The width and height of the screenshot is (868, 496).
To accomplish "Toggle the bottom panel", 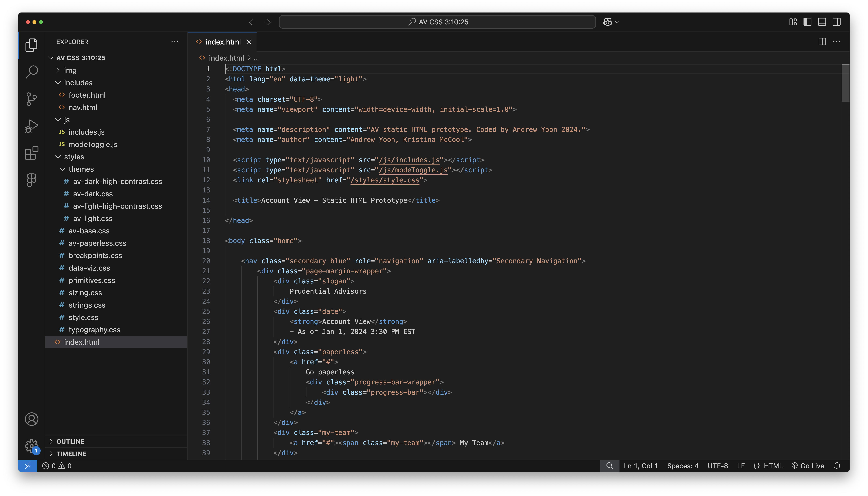I will click(x=822, y=22).
